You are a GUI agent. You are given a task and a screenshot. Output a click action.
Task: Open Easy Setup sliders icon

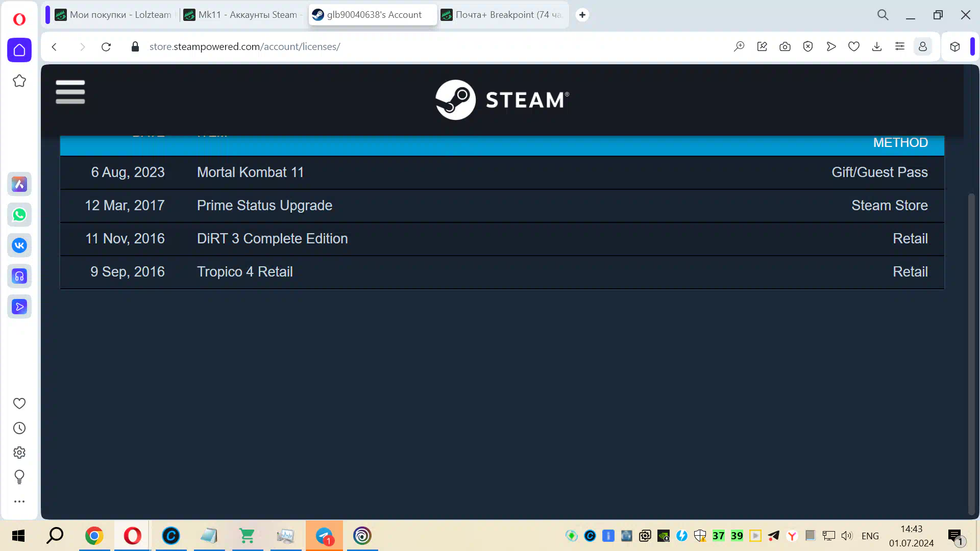[x=900, y=47]
